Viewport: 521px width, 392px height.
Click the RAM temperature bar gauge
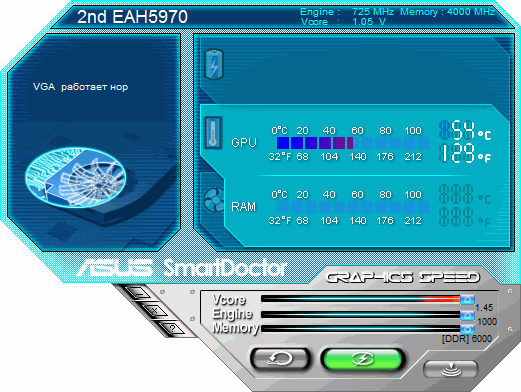tap(353, 207)
